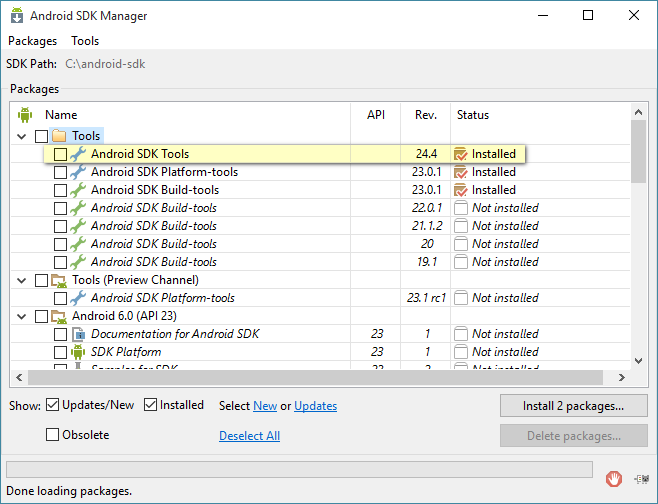Click wrench icon beside Android SDK Platform-tools 23.0.1
The image size is (658, 504).
click(78, 172)
